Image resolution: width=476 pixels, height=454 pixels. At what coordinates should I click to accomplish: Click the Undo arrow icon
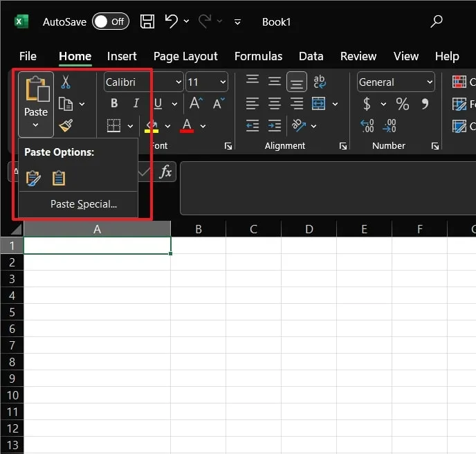click(x=172, y=21)
